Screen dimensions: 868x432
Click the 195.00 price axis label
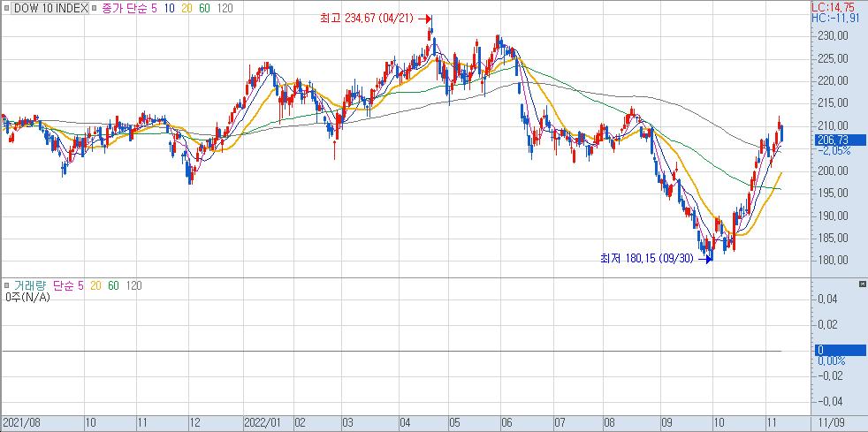[834, 193]
